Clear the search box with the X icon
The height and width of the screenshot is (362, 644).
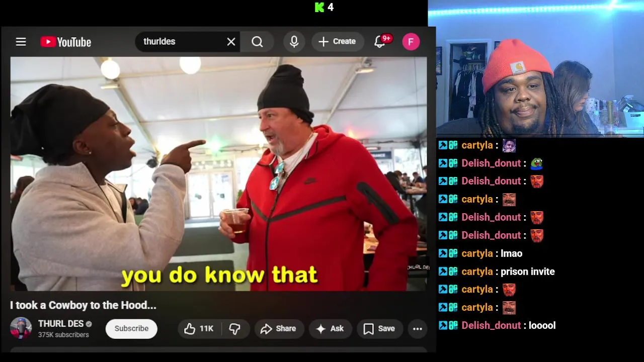pyautogui.click(x=231, y=42)
